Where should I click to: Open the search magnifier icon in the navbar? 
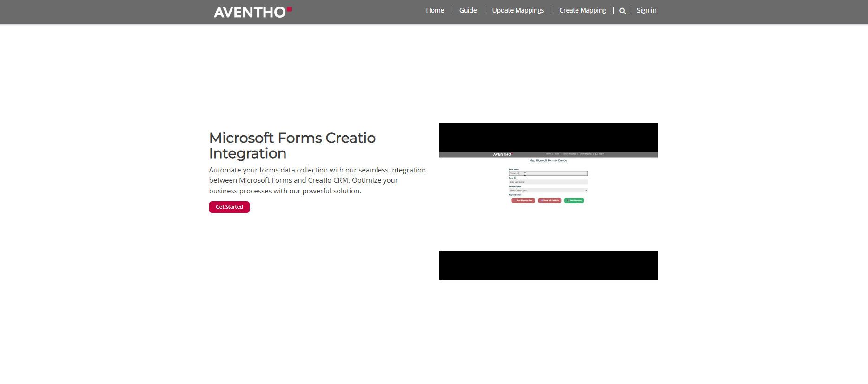622,11
